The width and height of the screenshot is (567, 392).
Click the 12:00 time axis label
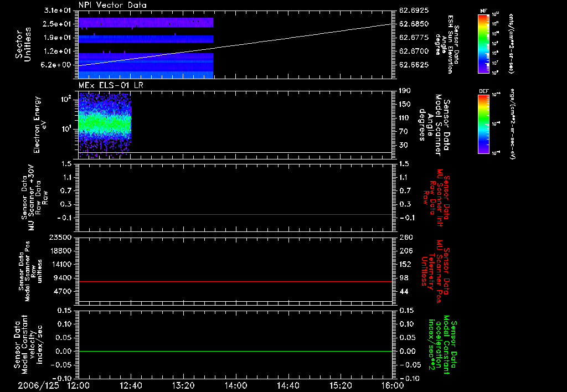coord(79,385)
